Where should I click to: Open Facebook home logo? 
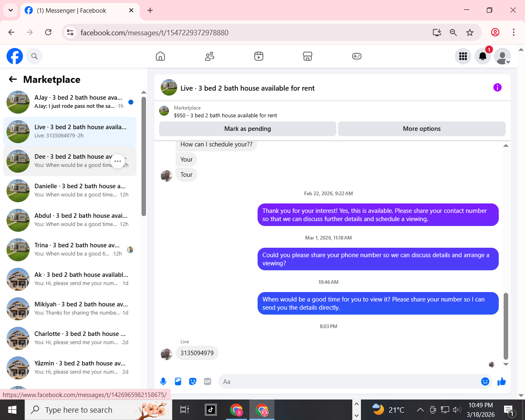(15, 56)
